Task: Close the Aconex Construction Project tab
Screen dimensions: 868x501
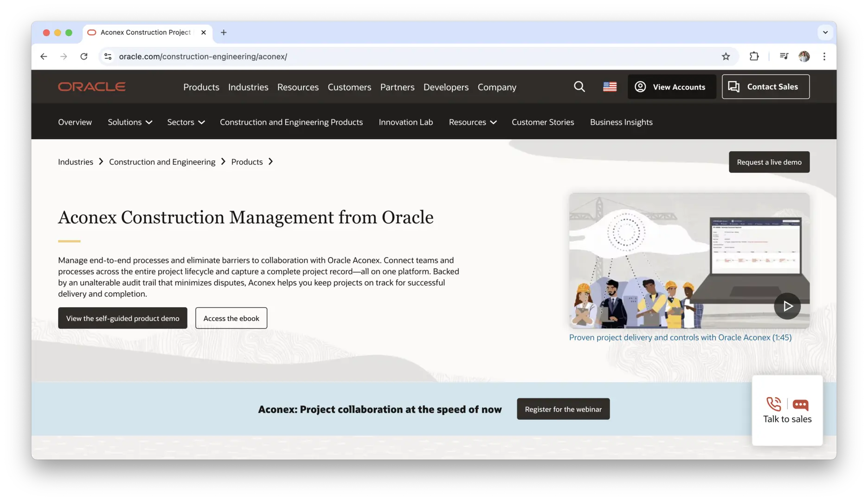Action: (203, 32)
